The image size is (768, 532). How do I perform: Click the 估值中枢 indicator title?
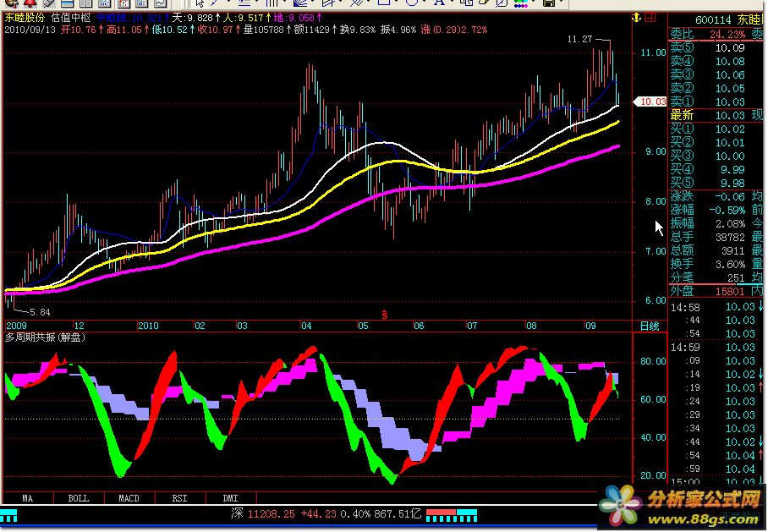(71, 18)
